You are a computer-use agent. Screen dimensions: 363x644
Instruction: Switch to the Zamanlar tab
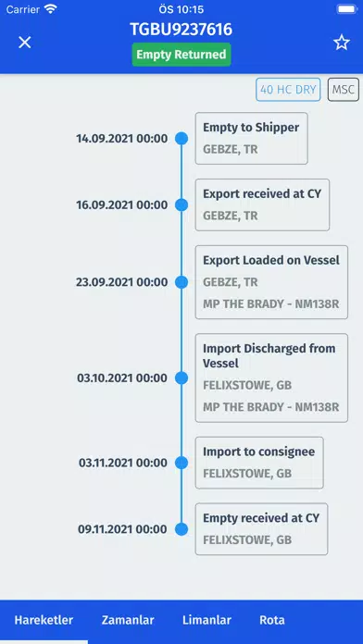(x=128, y=620)
